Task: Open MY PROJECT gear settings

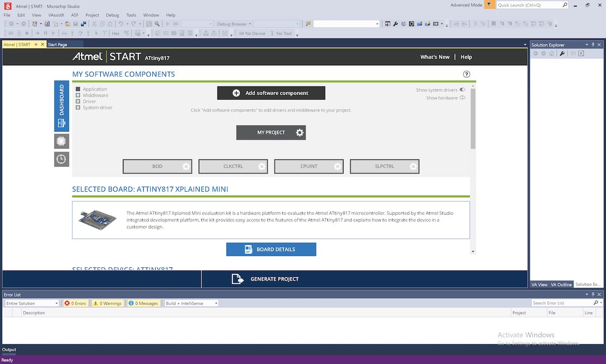Action: click(x=299, y=132)
